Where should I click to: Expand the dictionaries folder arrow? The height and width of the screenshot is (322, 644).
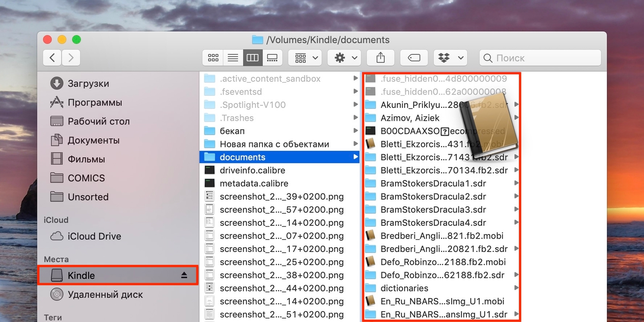click(x=516, y=288)
